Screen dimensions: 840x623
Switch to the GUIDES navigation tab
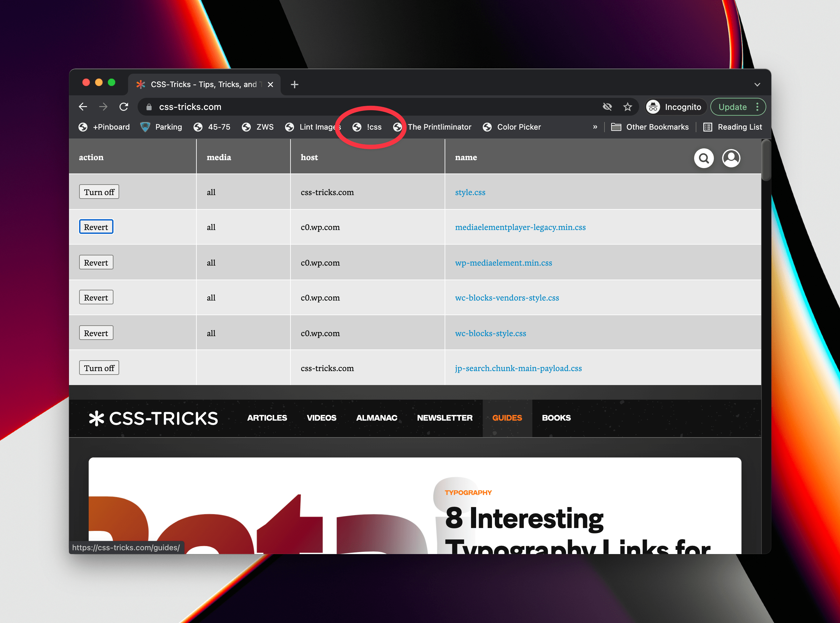(x=507, y=418)
